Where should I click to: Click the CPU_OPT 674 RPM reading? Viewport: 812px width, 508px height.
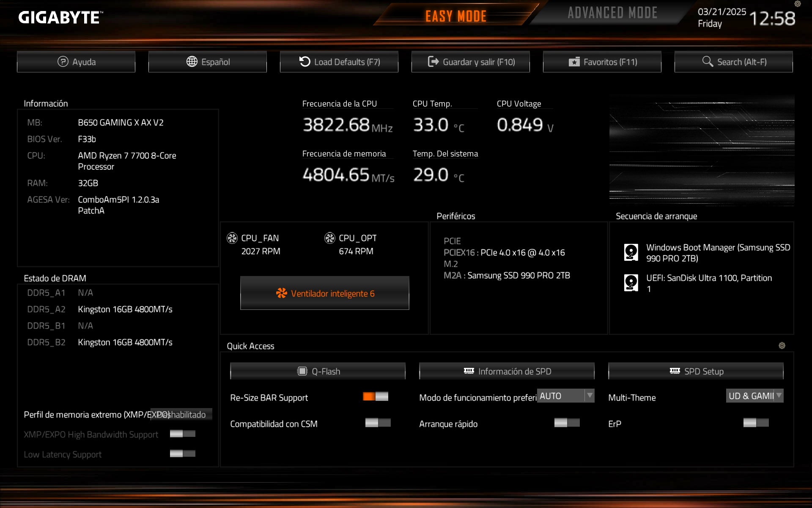click(x=356, y=251)
